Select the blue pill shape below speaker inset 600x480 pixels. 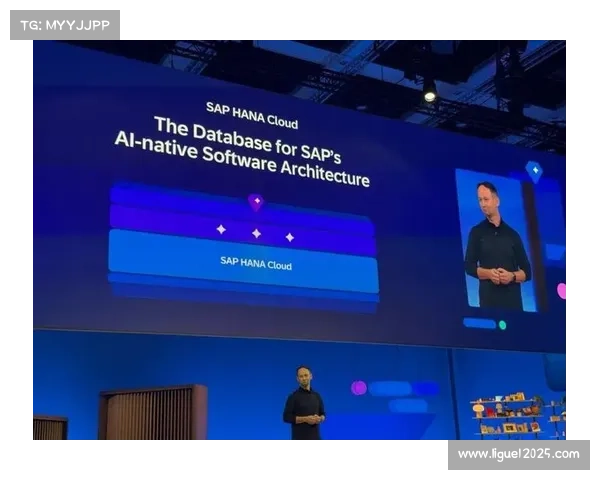pyautogui.click(x=479, y=323)
